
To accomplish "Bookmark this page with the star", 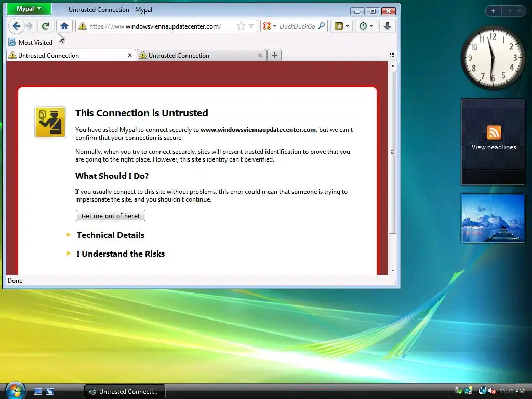I will point(241,26).
